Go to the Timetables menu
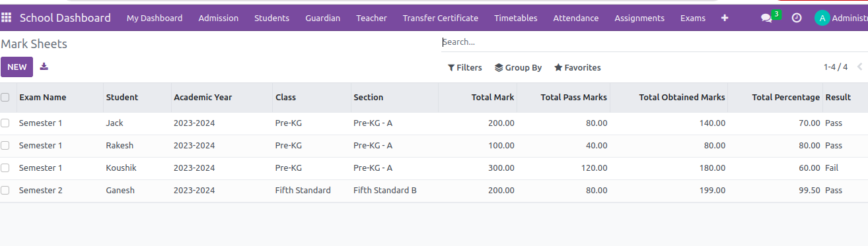Image resolution: width=868 pixels, height=246 pixels. click(x=516, y=18)
